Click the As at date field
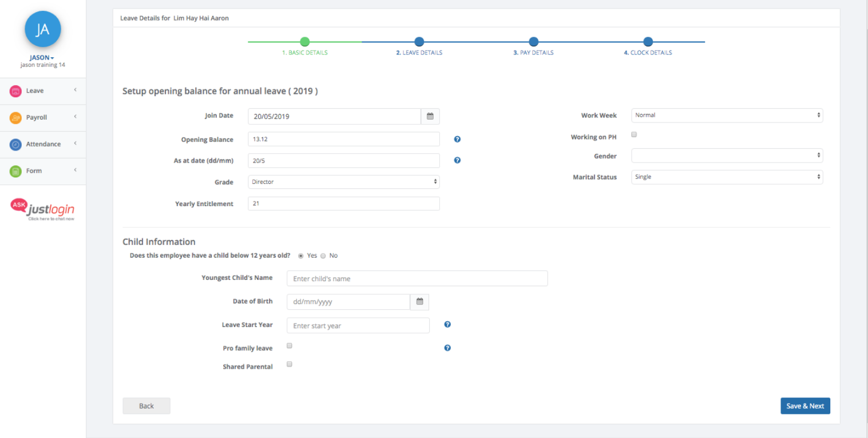Image resolution: width=868 pixels, height=438 pixels. 344,161
